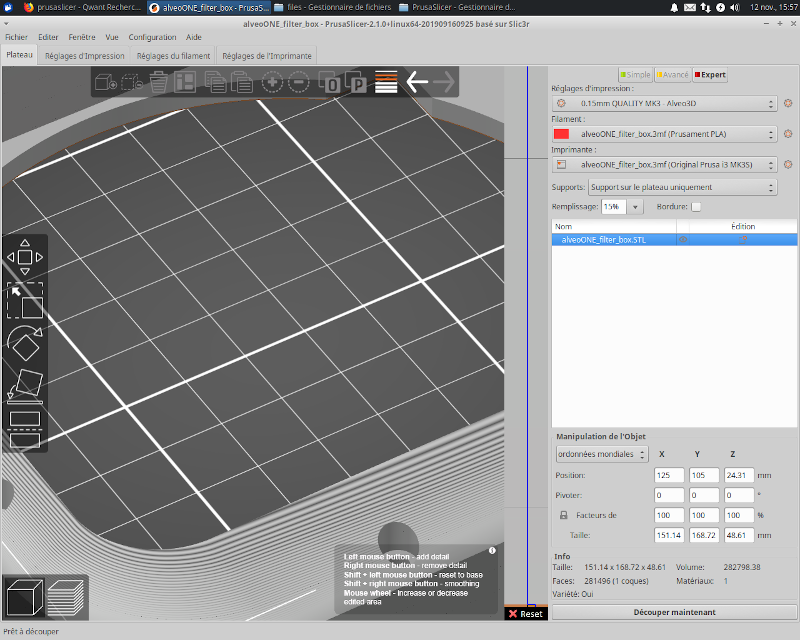800x640 pixels.
Task: Choose the Rotate gizmo tool
Action: click(25, 342)
